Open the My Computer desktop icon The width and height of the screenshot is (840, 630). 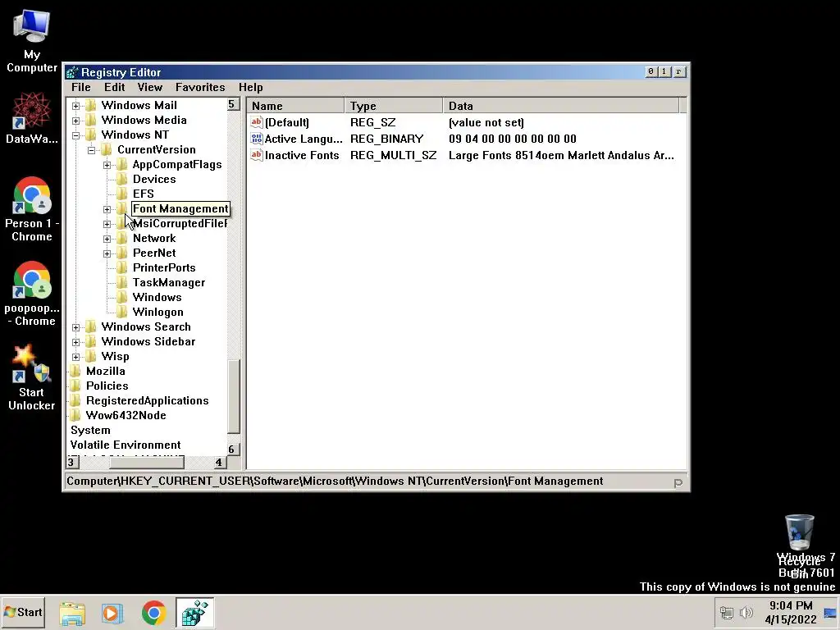[32, 41]
